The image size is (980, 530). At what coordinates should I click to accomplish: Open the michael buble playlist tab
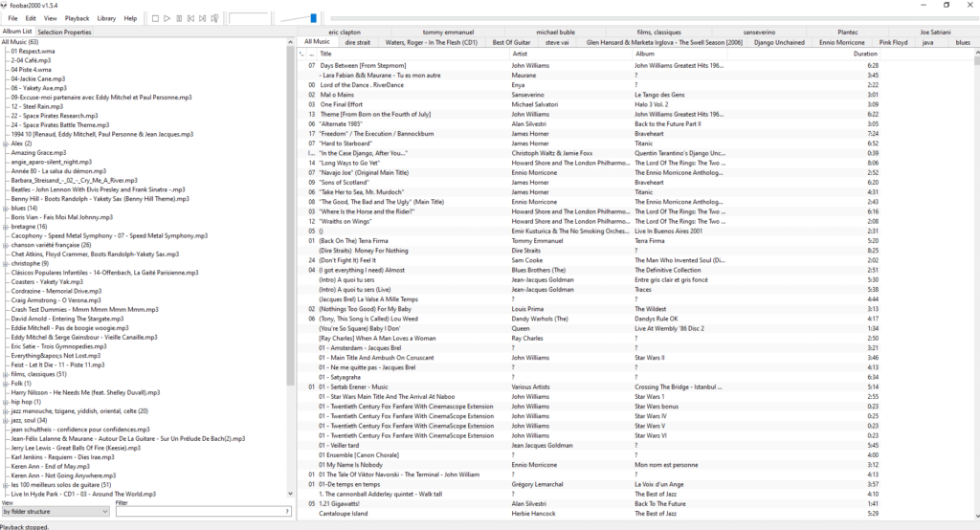555,32
